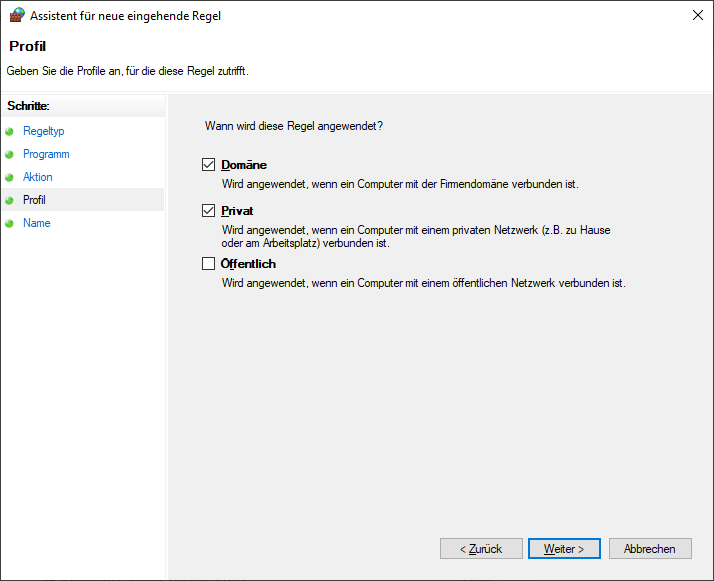
Task: Open the Aktion step in sidebar
Action: [x=38, y=177]
